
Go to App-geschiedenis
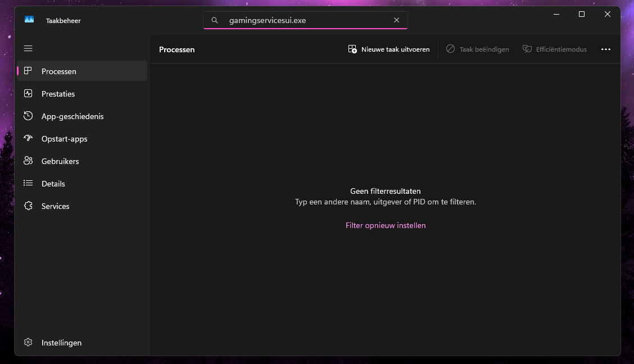(x=82, y=116)
